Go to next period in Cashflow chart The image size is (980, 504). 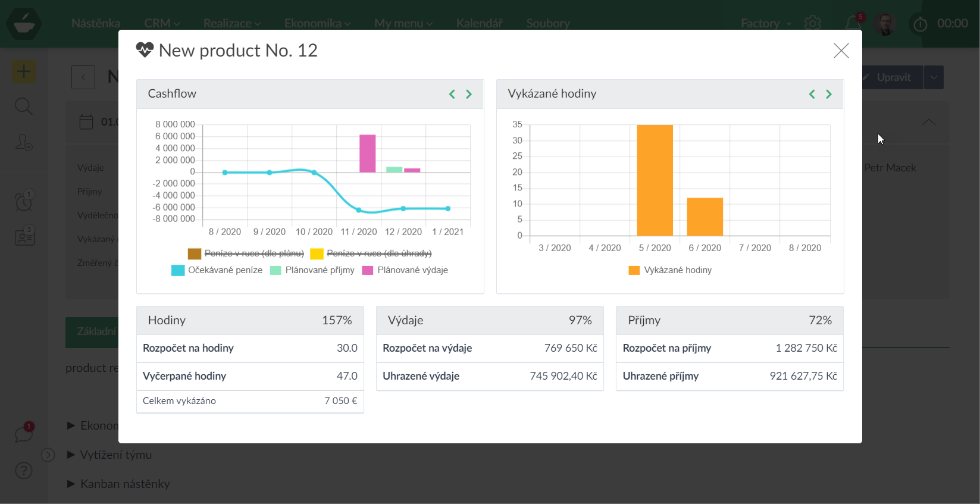tap(469, 94)
